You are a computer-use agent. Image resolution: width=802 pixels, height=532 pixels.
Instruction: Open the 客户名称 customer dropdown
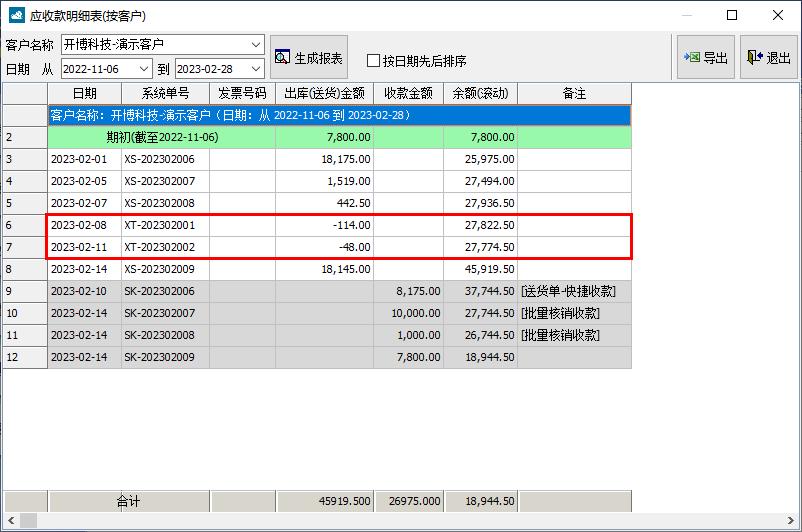(x=256, y=45)
